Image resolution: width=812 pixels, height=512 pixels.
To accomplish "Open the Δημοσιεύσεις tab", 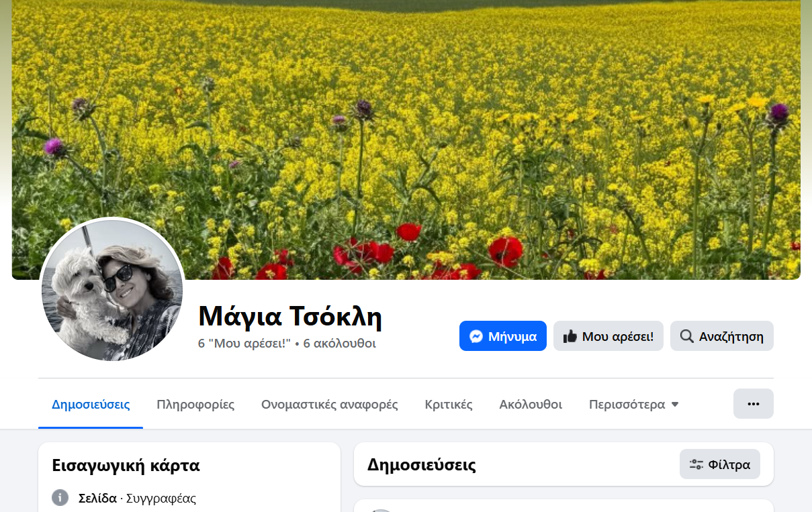I will pos(91,405).
